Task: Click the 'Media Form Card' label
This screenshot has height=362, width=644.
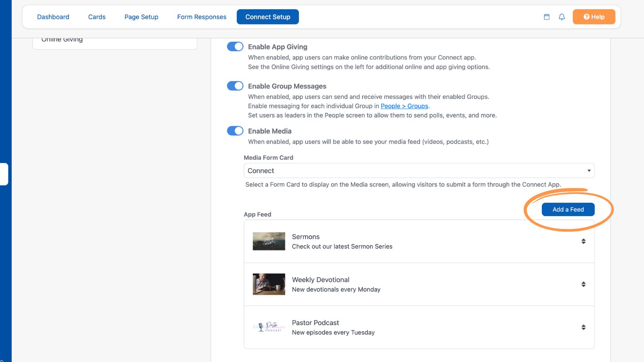Action: pyautogui.click(x=268, y=158)
